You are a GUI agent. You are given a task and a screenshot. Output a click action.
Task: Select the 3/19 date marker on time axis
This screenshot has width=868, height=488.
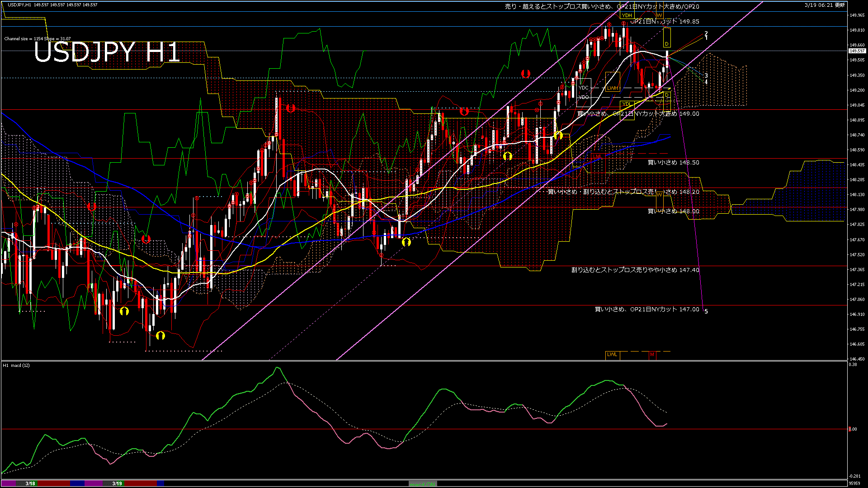coord(117,483)
